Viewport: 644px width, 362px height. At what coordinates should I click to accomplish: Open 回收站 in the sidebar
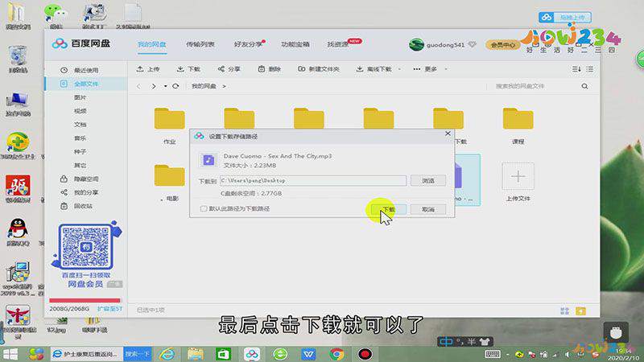(84, 206)
